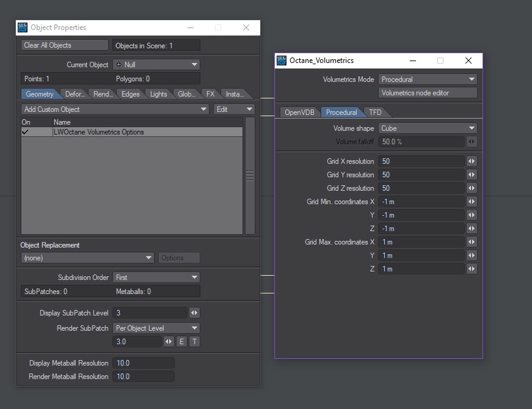Switch to the Globals tab
The height and width of the screenshot is (409, 532).
tap(186, 94)
